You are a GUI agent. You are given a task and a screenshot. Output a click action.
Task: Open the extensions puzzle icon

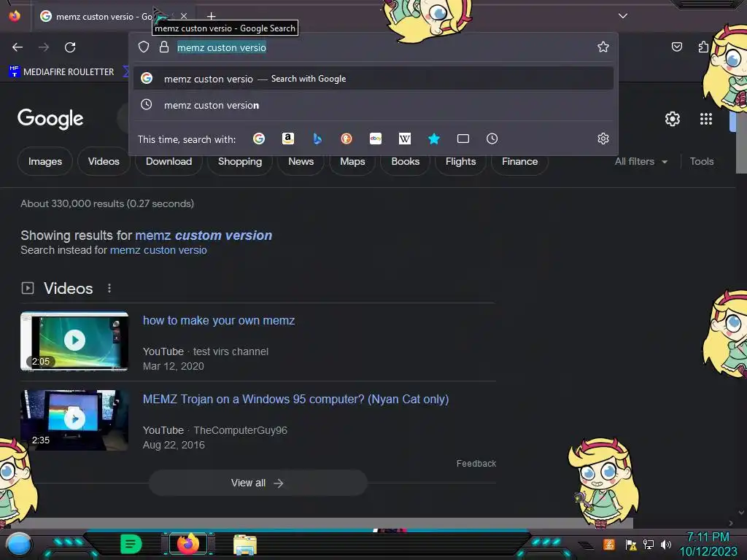704,47
